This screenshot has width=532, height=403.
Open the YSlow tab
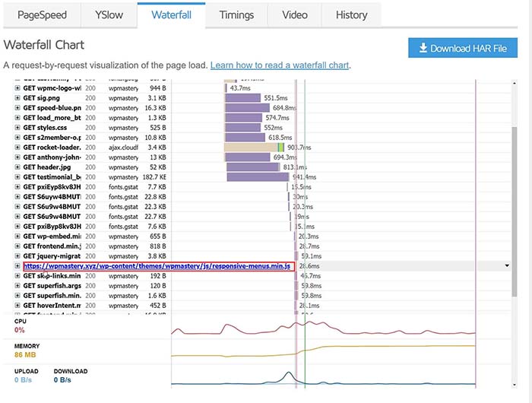[x=111, y=15]
